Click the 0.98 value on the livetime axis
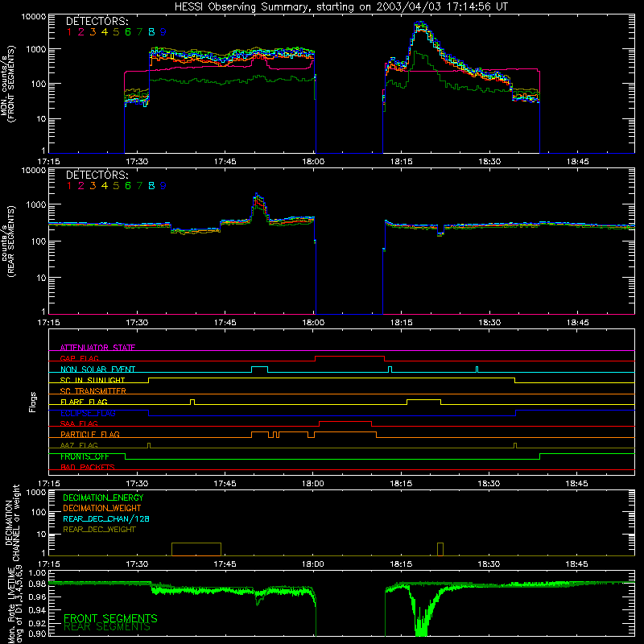This screenshot has width=644, height=644. [38, 584]
